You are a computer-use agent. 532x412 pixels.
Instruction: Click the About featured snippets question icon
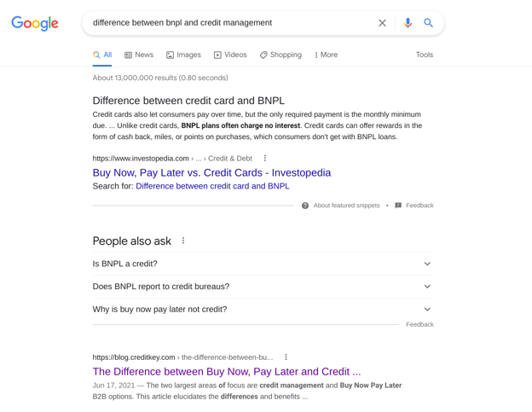click(305, 206)
